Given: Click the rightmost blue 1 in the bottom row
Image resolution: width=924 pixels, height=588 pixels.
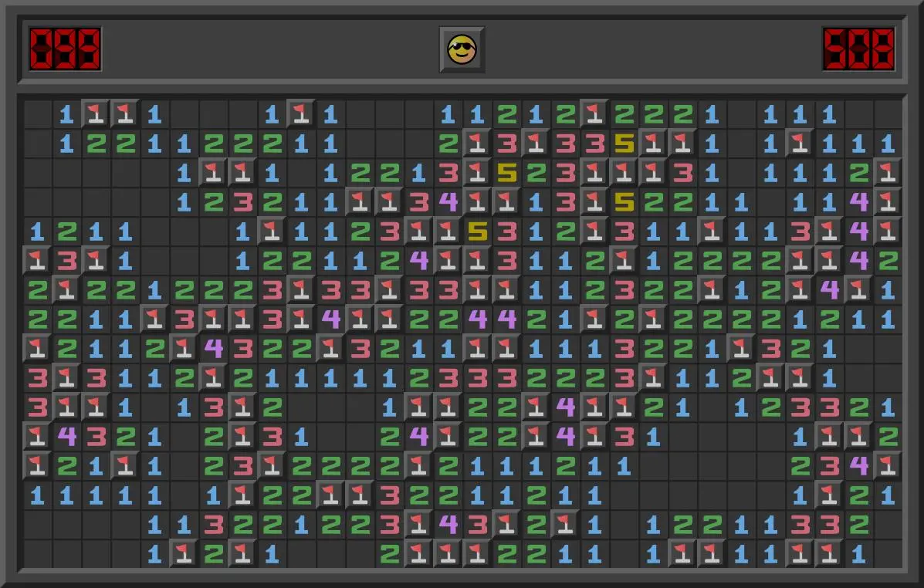Looking at the screenshot, I should (858, 554).
